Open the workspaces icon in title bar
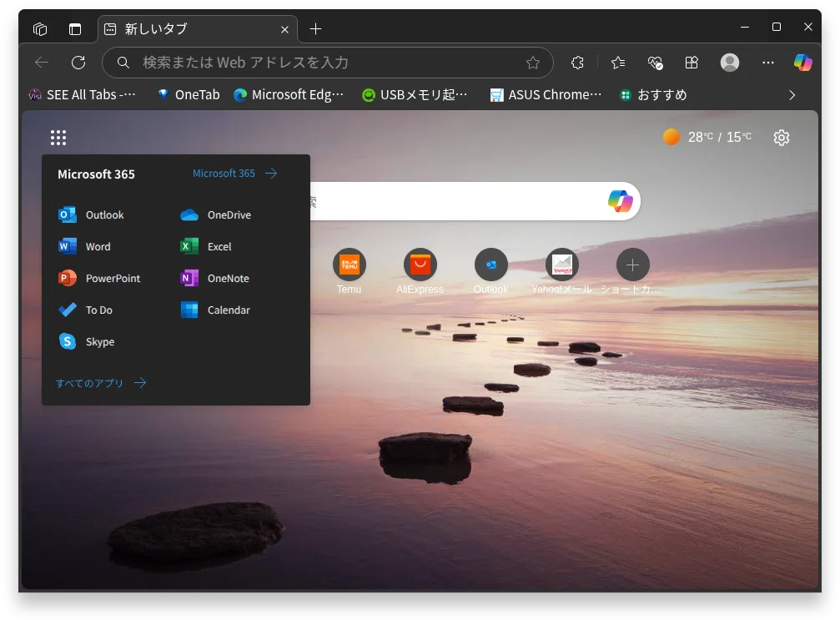The width and height of the screenshot is (840, 620). (x=40, y=29)
